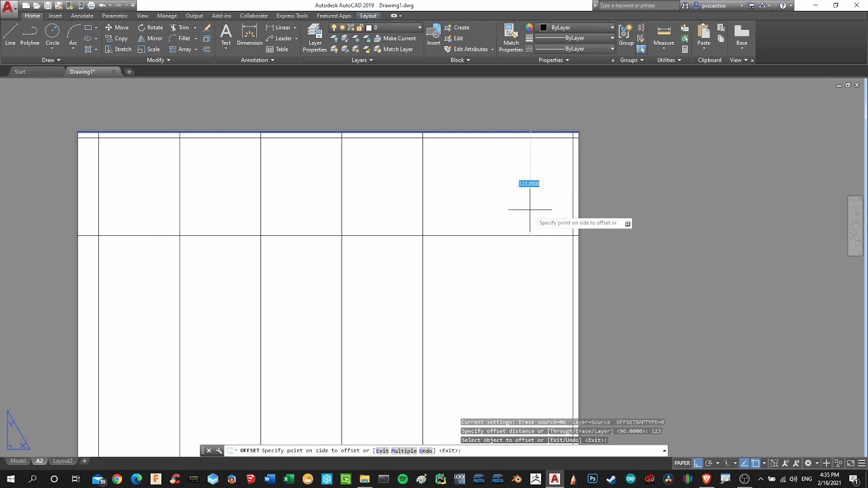Expand the Draw panel

coord(51,60)
